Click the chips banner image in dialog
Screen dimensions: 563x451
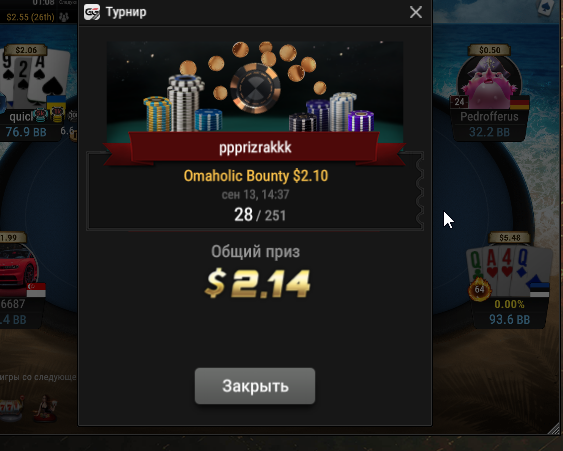pyautogui.click(x=255, y=87)
